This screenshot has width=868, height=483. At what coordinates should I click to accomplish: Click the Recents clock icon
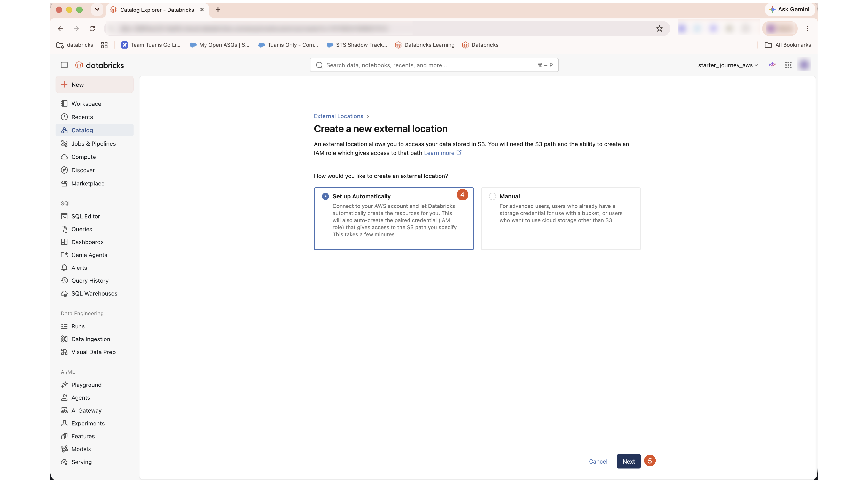pos(64,117)
